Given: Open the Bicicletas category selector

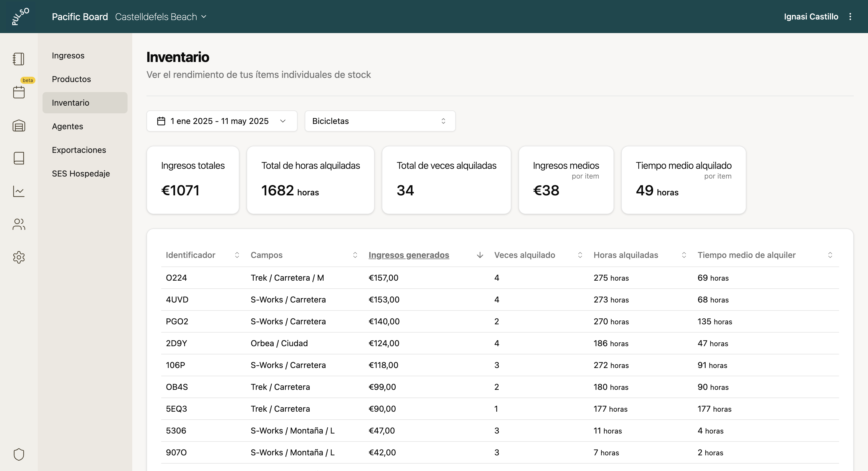Looking at the screenshot, I should (380, 121).
